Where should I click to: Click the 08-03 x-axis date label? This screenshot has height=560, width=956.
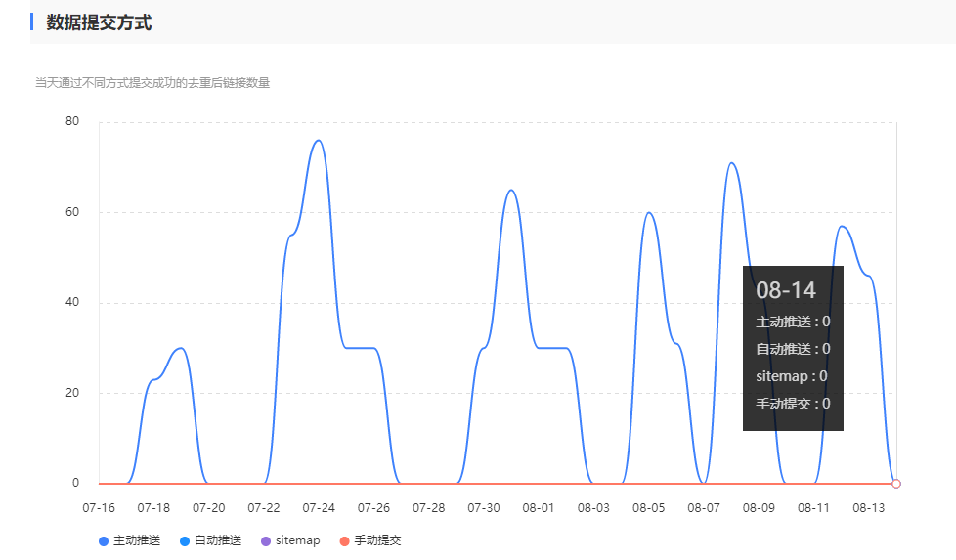pyautogui.click(x=593, y=507)
